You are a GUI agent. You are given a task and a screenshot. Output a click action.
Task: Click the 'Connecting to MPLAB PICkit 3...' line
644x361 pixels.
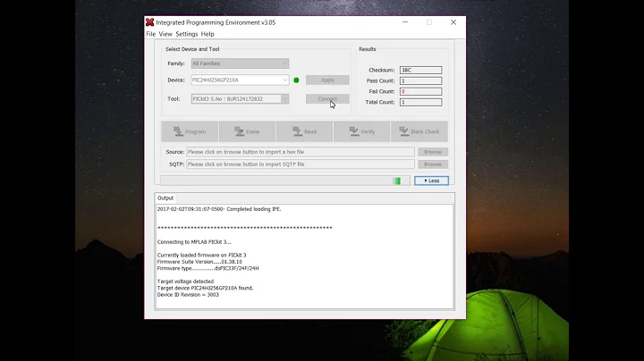(194, 242)
